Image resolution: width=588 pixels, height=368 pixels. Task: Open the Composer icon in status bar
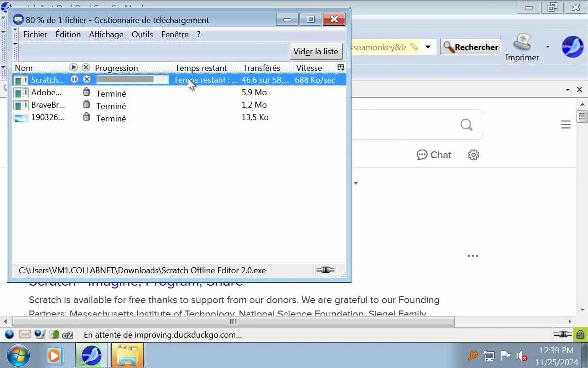point(40,334)
